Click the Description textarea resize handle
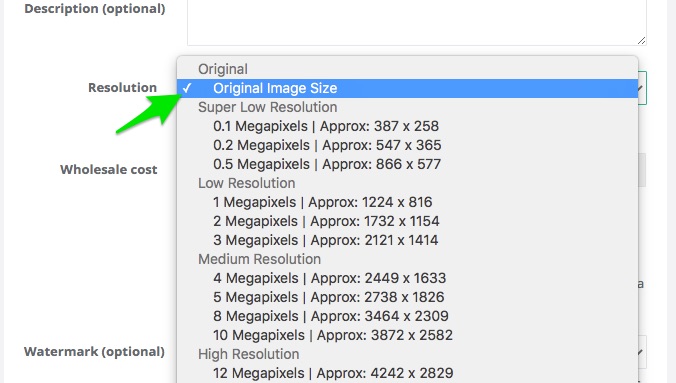Viewport: 676px width, 383px height. coord(642,41)
